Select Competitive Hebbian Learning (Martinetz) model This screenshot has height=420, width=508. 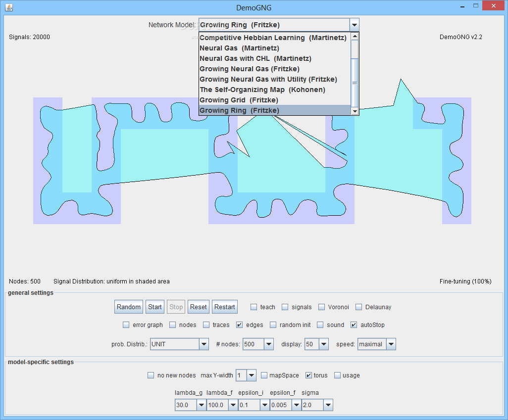point(275,38)
